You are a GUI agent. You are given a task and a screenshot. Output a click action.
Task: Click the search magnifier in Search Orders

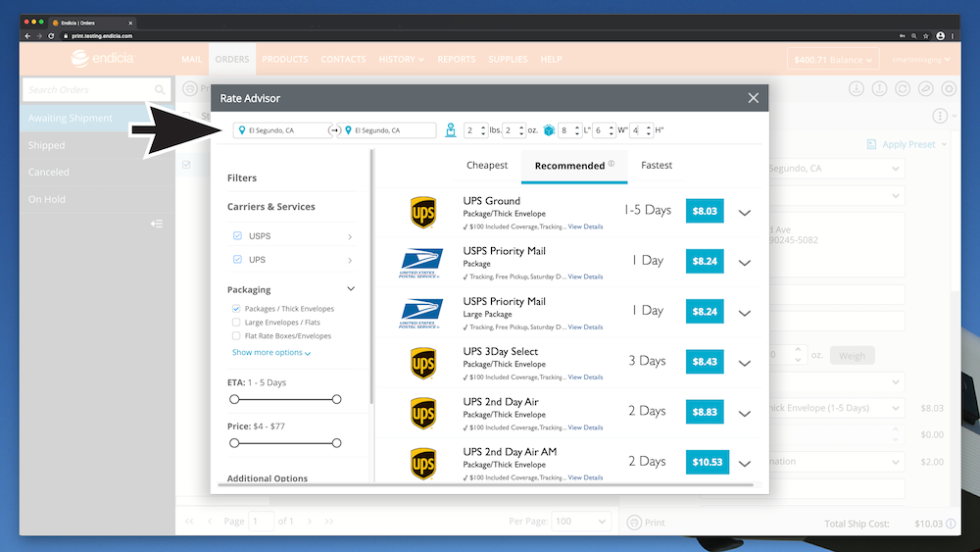tap(160, 90)
